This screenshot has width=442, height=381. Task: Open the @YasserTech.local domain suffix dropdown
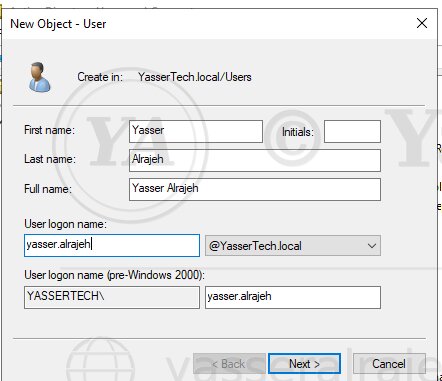tap(293, 246)
